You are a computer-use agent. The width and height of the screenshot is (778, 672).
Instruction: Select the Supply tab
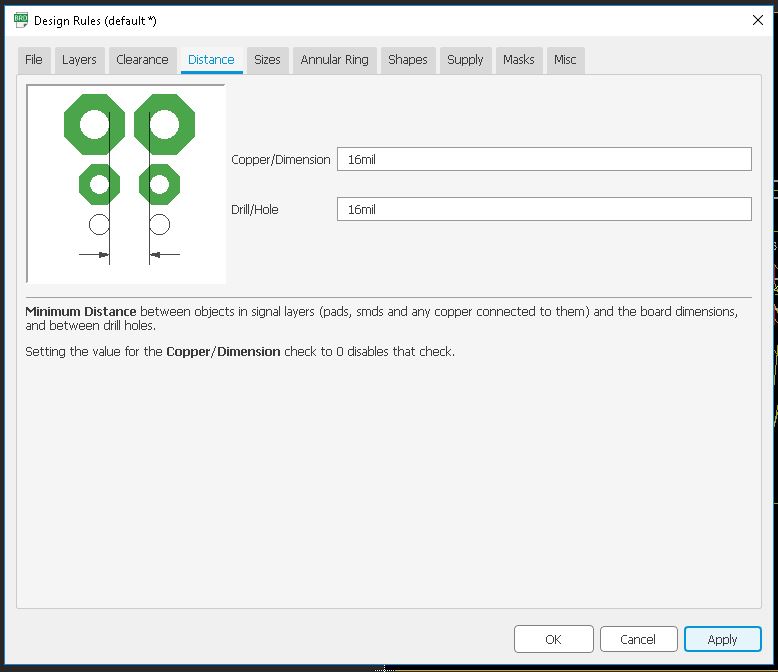[x=465, y=60]
